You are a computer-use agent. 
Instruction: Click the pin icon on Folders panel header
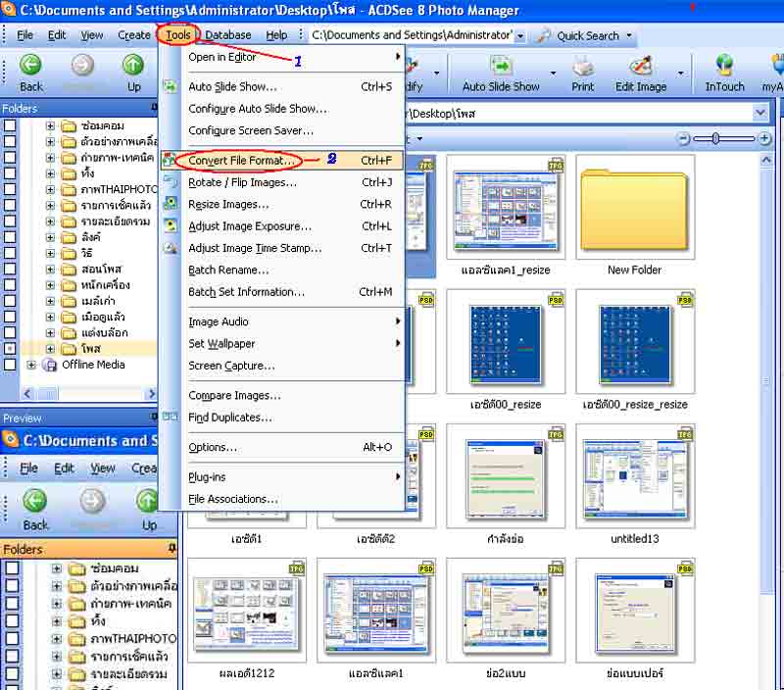click(154, 108)
